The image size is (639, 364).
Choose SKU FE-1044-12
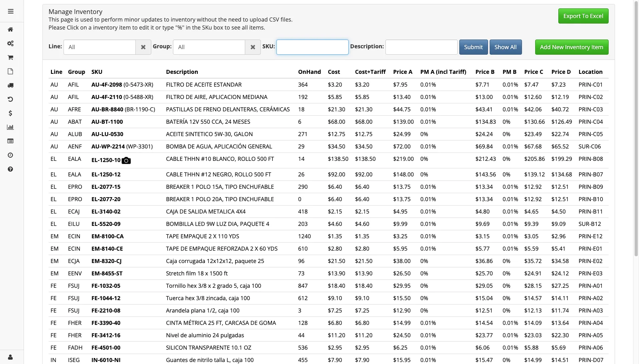click(106, 298)
